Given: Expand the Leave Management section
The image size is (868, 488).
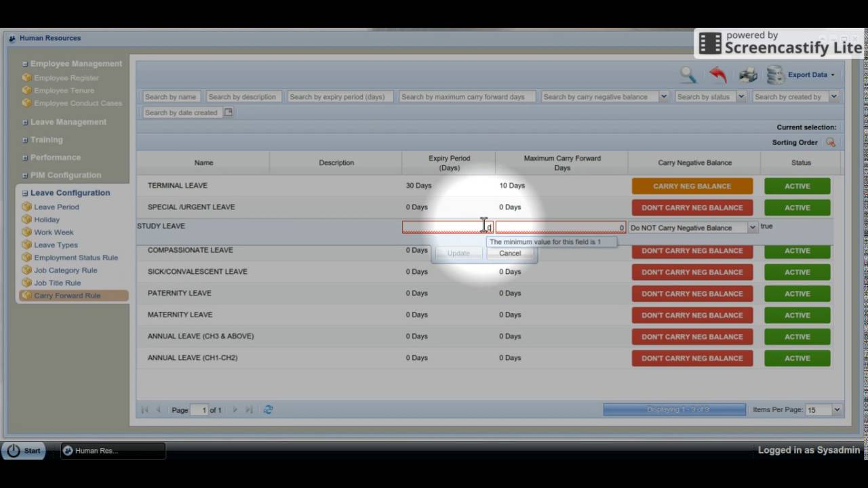Looking at the screenshot, I should coord(25,122).
